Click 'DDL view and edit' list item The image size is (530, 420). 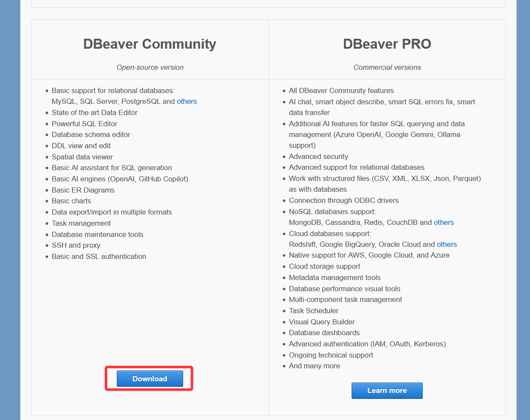81,146
